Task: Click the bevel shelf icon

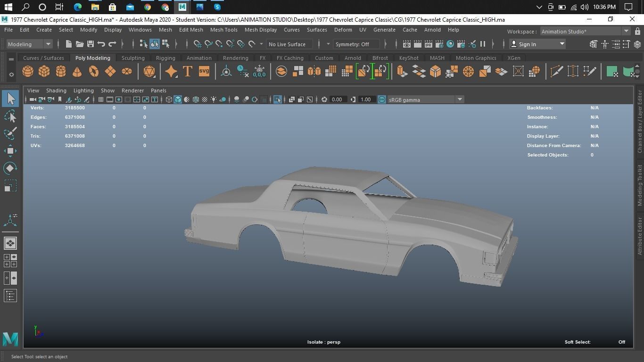Action: pos(435,71)
